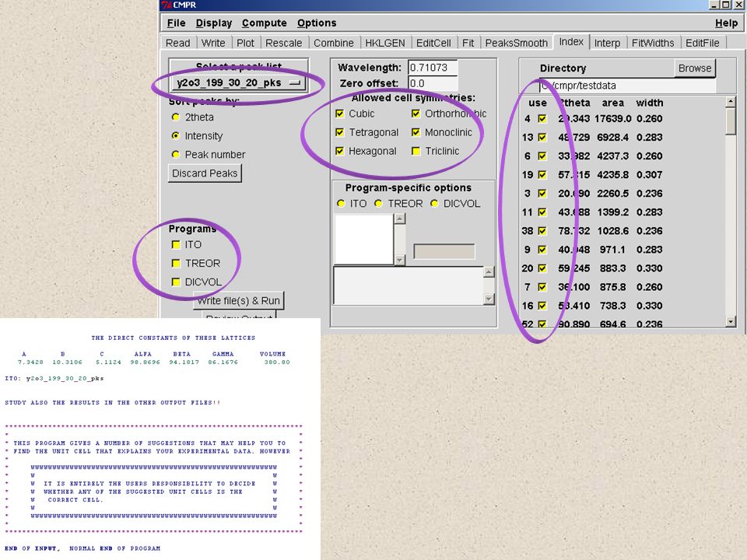The width and height of the screenshot is (747, 560).
Task: Toggle use checkbox for peak 4
Action: [x=542, y=118]
